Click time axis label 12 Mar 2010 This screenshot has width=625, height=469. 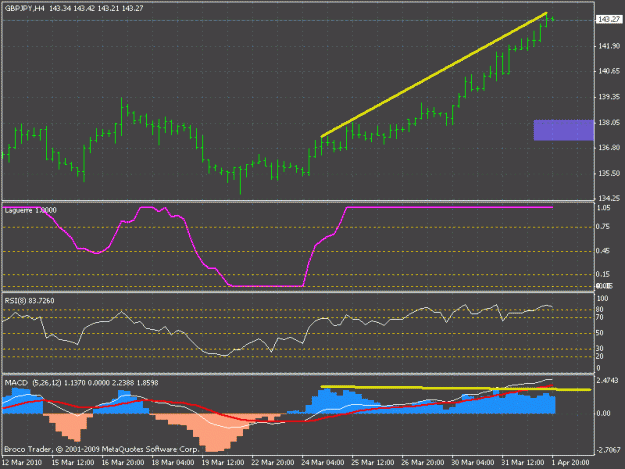(x=22, y=463)
